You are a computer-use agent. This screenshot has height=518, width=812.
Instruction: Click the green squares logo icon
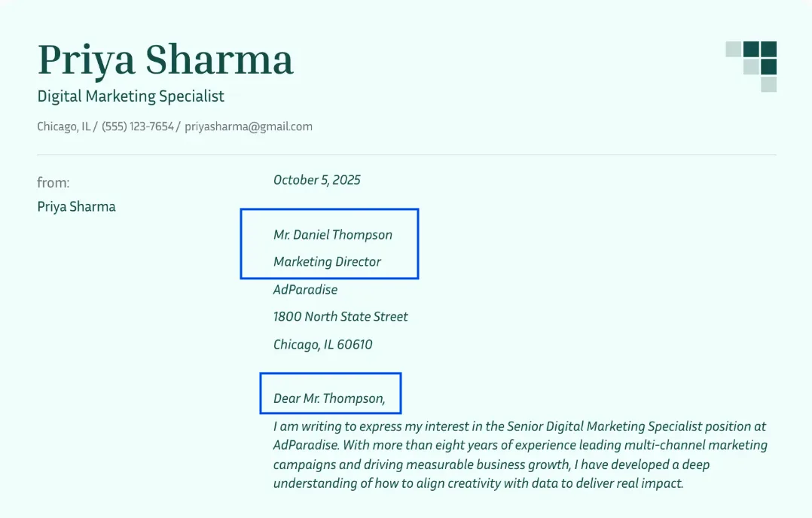pos(751,66)
